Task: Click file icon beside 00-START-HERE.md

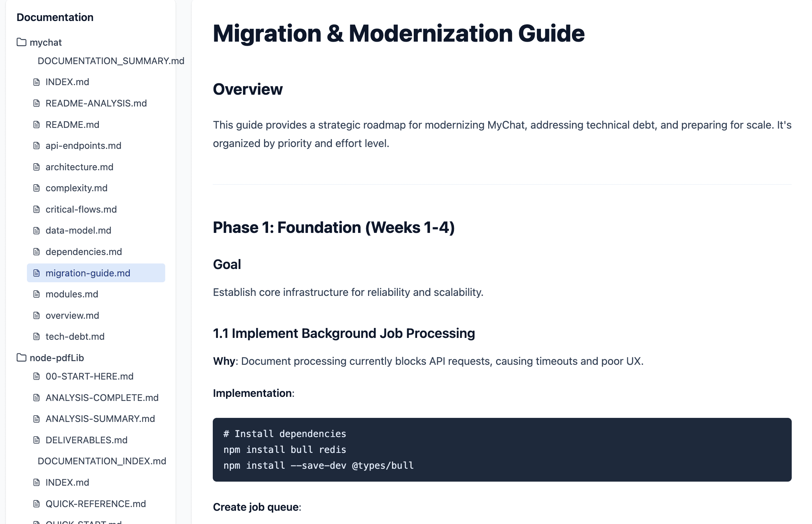Action: (x=37, y=376)
